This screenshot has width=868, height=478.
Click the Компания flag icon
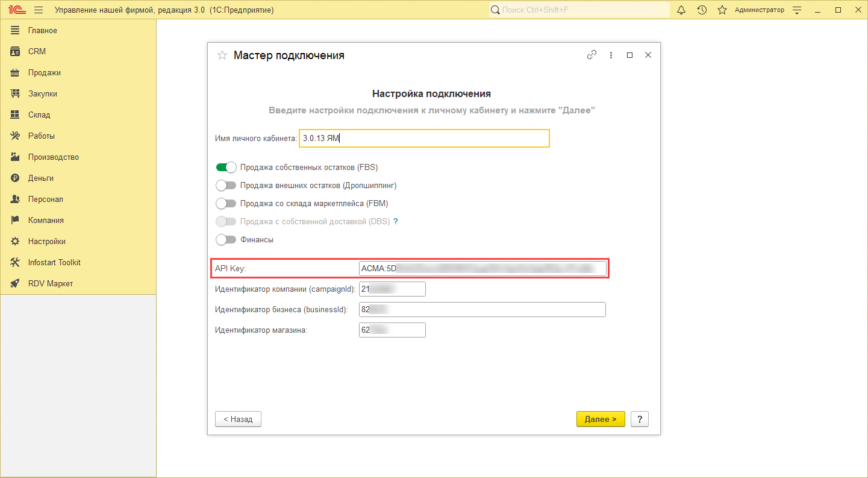pos(15,220)
